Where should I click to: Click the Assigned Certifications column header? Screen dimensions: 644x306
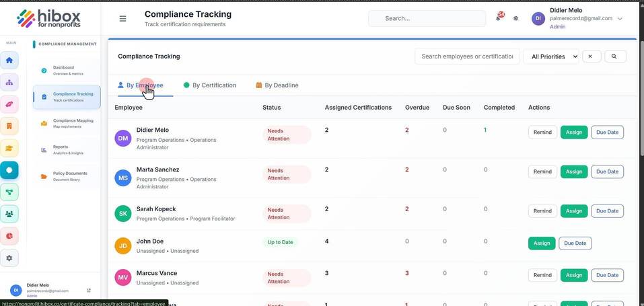tap(358, 108)
